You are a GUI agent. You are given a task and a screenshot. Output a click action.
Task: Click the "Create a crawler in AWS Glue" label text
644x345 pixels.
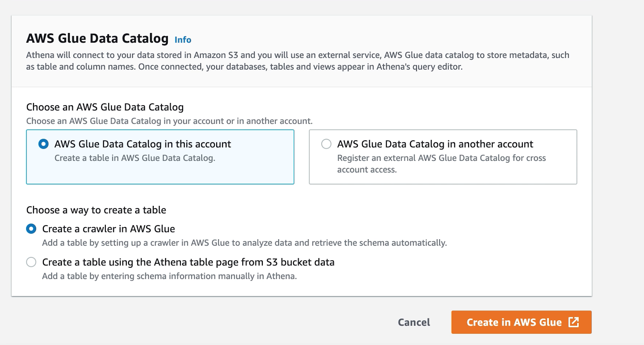(x=108, y=229)
